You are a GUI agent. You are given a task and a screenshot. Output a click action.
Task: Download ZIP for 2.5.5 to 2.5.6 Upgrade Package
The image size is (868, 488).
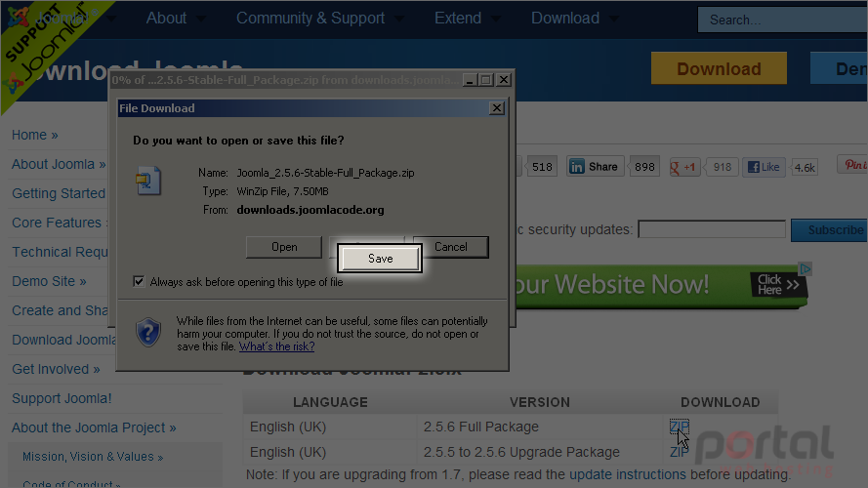click(x=680, y=452)
